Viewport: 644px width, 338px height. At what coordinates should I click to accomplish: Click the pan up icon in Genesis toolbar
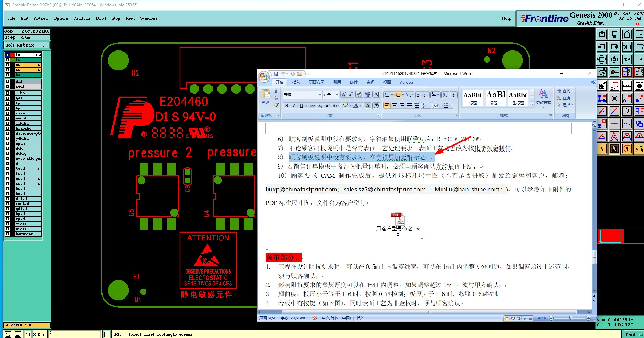tap(602, 34)
